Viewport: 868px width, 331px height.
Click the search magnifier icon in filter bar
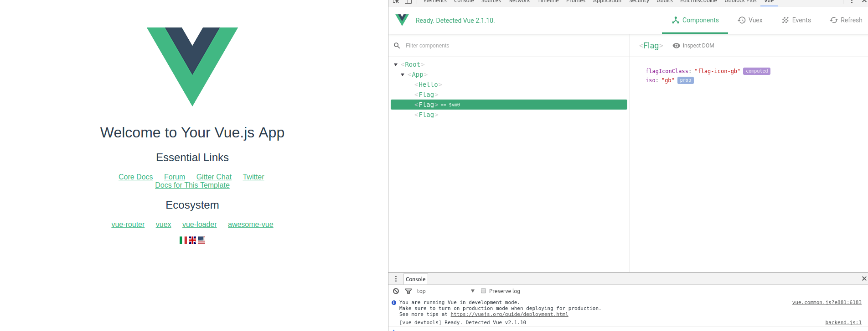coord(397,46)
